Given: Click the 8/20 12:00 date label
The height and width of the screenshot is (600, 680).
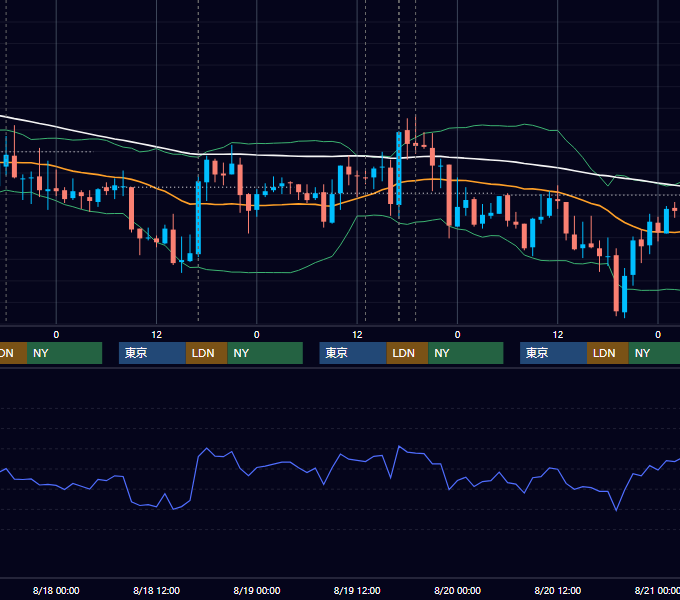Looking at the screenshot, I should coord(558,590).
